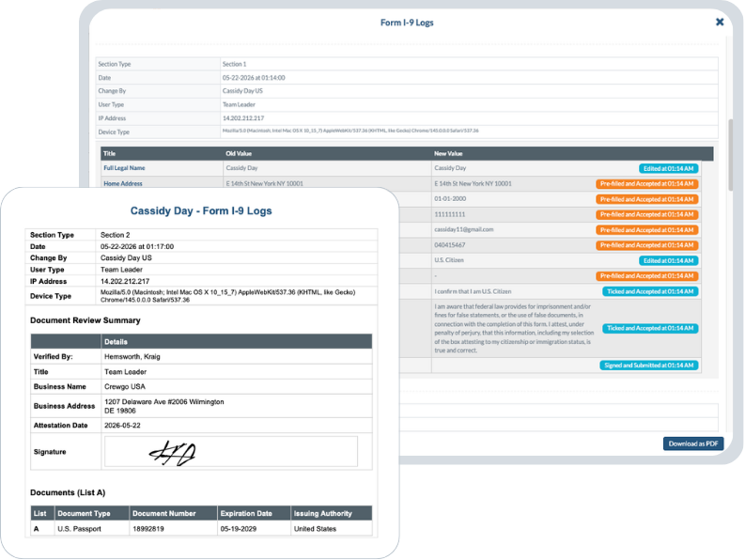The width and height of the screenshot is (745, 560).
Task: Click the Download as PDF button
Action: pos(693,443)
